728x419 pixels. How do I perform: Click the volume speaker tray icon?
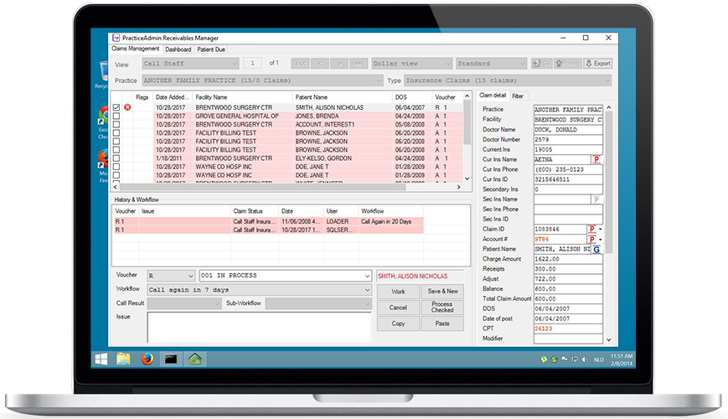585,360
